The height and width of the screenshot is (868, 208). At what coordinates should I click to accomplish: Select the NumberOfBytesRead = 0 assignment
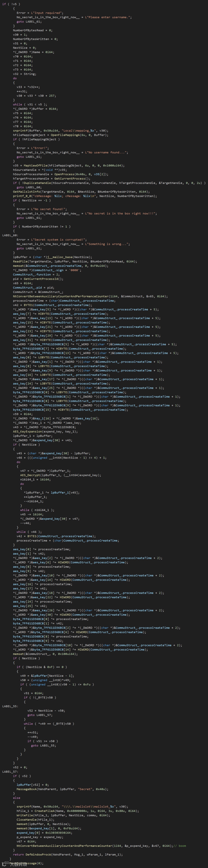[x=33, y=30]
